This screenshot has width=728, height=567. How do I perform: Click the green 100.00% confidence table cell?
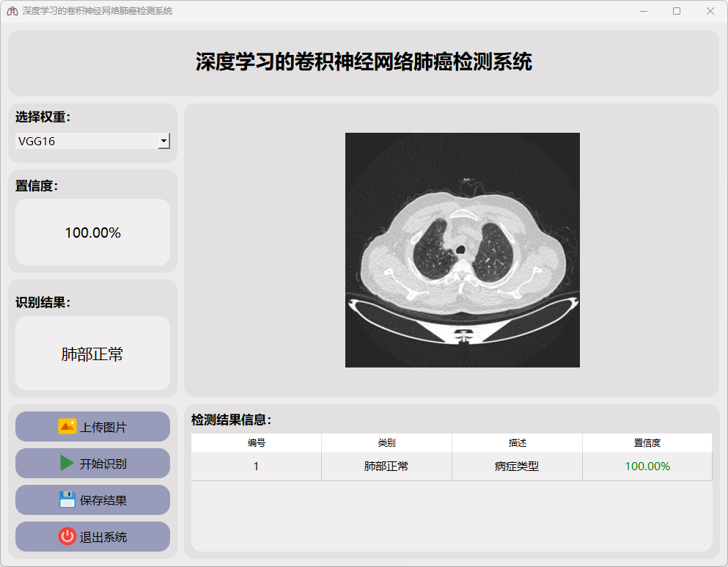(647, 467)
